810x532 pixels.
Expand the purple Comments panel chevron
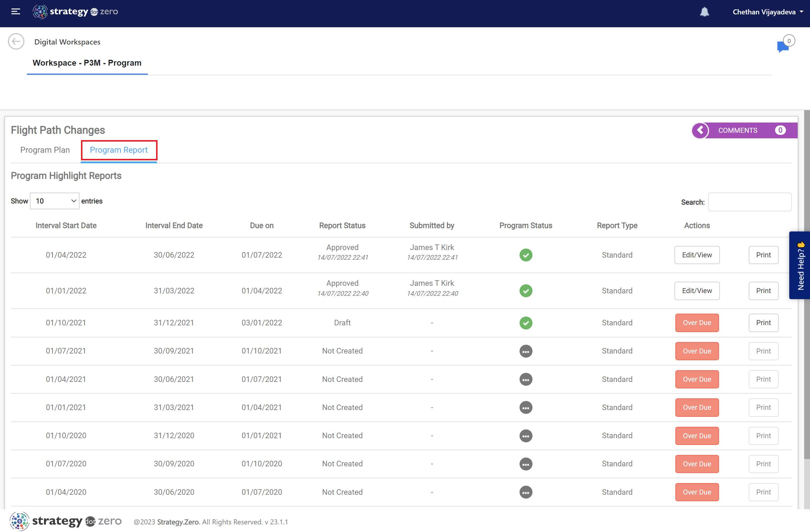click(700, 130)
